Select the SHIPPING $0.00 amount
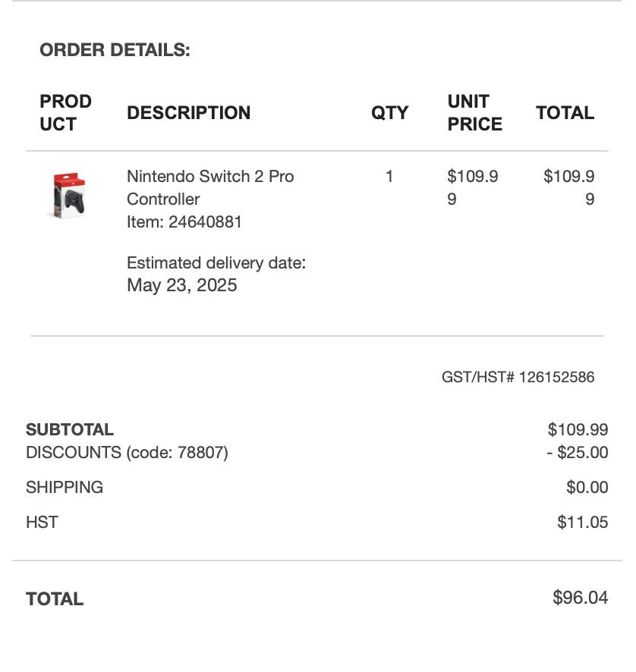This screenshot has width=636, height=672. click(587, 487)
